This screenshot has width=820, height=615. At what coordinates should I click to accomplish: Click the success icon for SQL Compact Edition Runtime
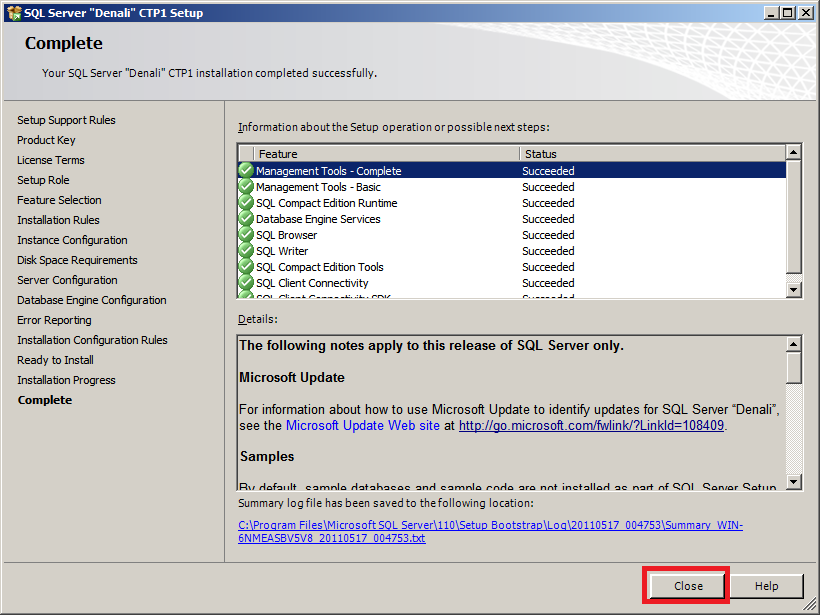pyautogui.click(x=246, y=203)
